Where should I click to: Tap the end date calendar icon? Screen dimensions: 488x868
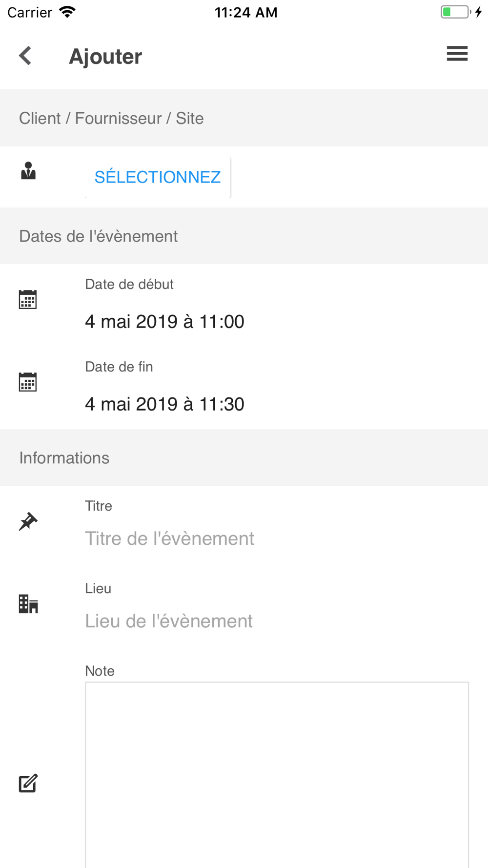(28, 382)
